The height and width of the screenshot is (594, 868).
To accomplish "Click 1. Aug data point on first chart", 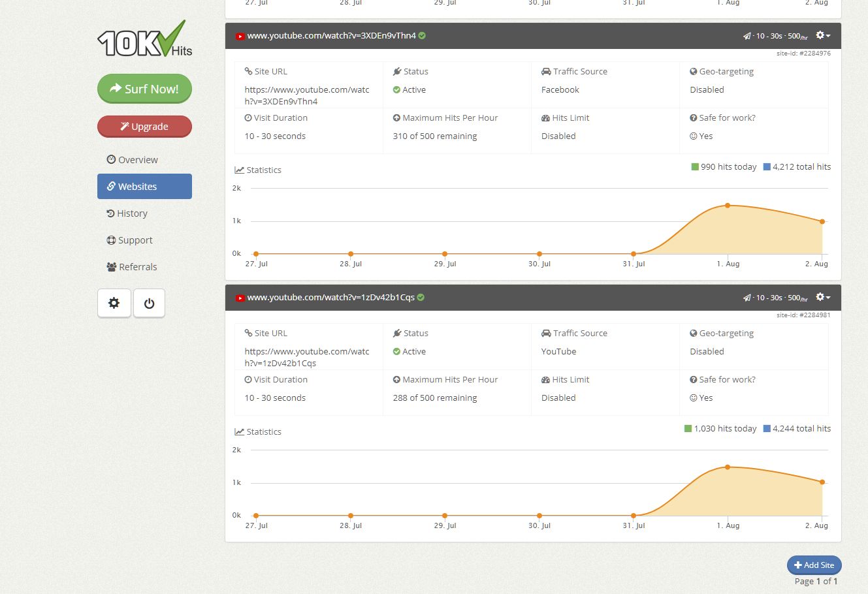I will (728, 206).
